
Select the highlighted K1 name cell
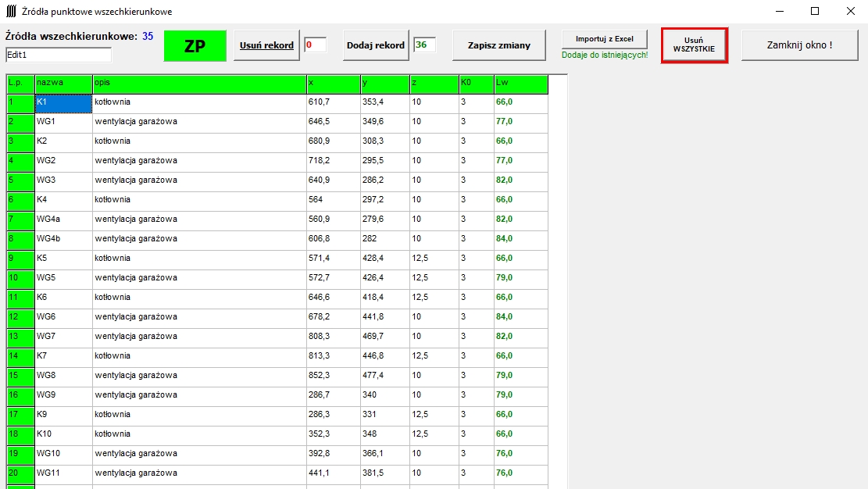click(63, 102)
